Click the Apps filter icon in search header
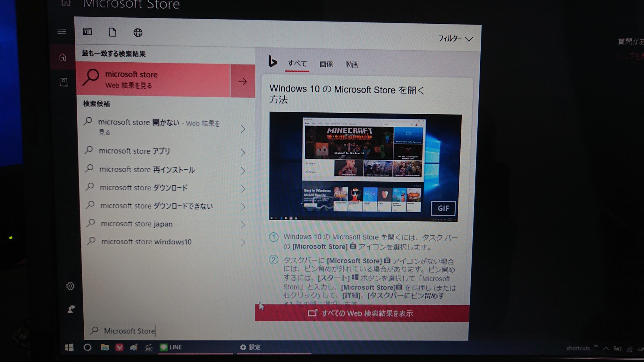Viewport: 644px width, 362px height. coord(87,32)
